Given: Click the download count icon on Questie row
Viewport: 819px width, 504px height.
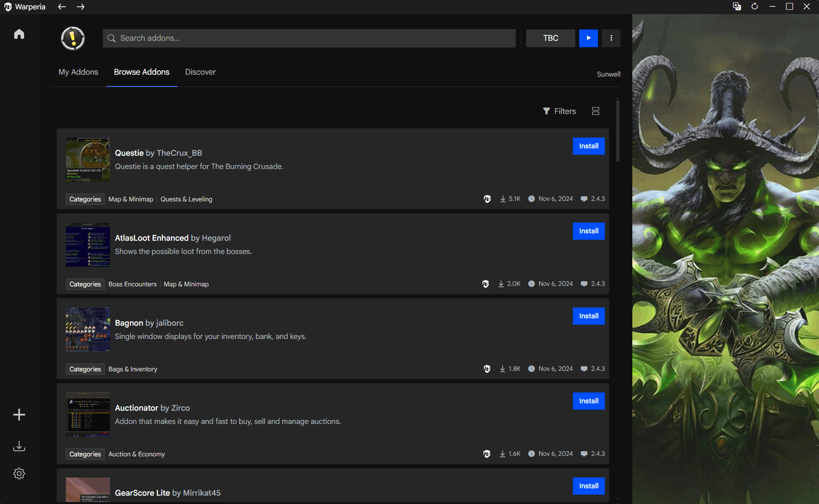Looking at the screenshot, I should pyautogui.click(x=503, y=199).
